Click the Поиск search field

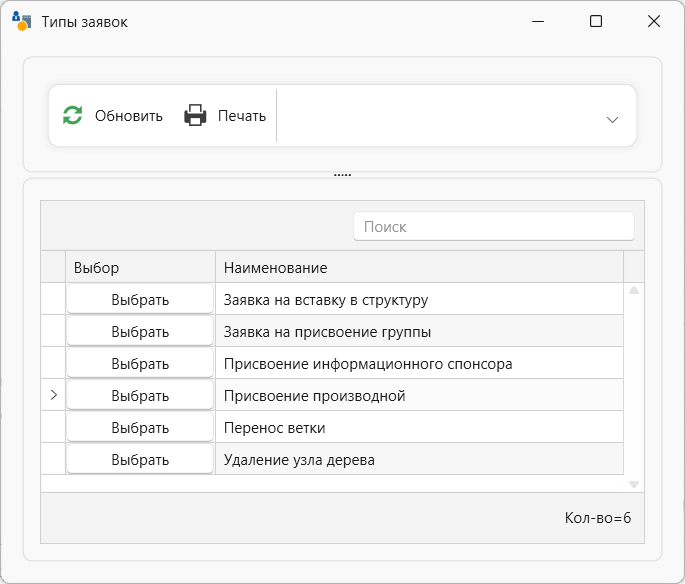click(x=494, y=226)
